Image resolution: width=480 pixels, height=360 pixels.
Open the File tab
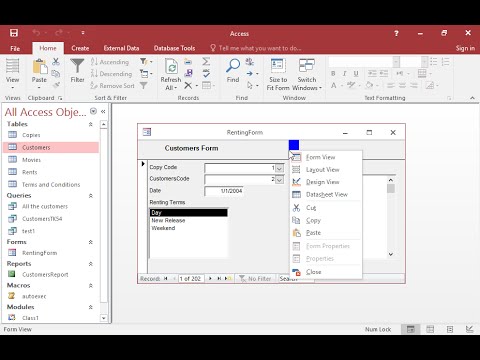[x=15, y=48]
